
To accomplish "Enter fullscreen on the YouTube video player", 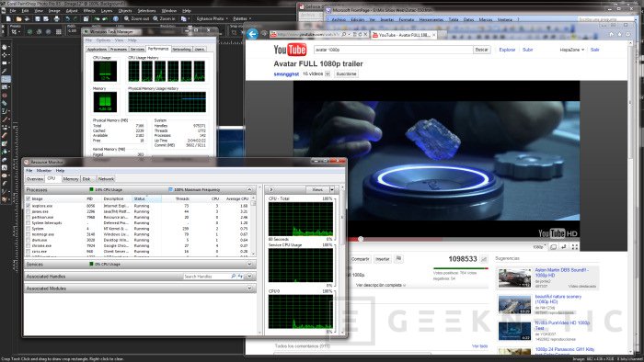I will pyautogui.click(x=575, y=247).
